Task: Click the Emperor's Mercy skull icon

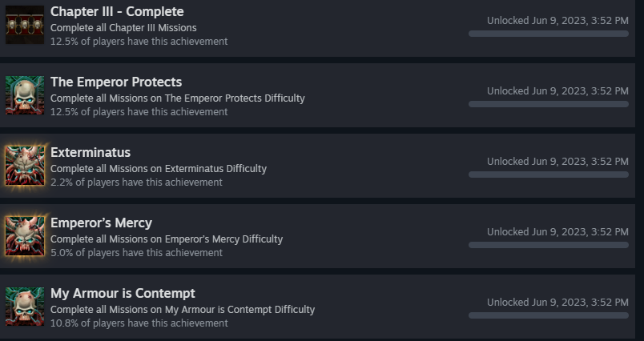Action: [x=25, y=236]
